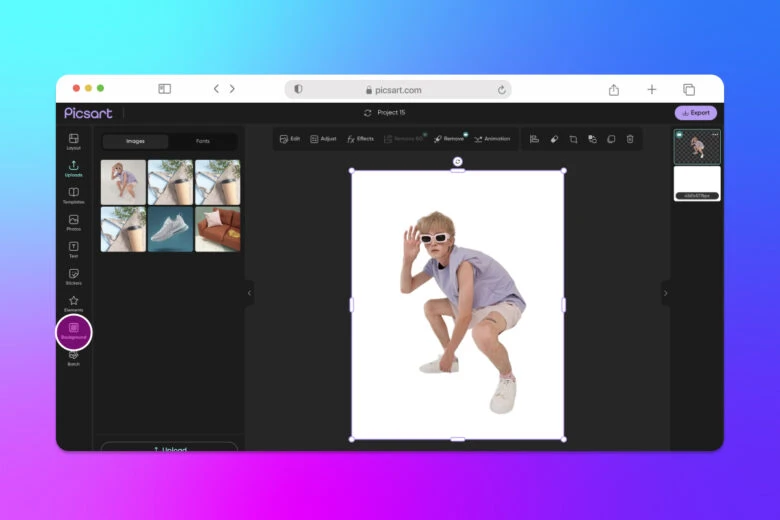This screenshot has width=780, height=520.
Task: Switch to the Fonts tab
Action: point(203,141)
